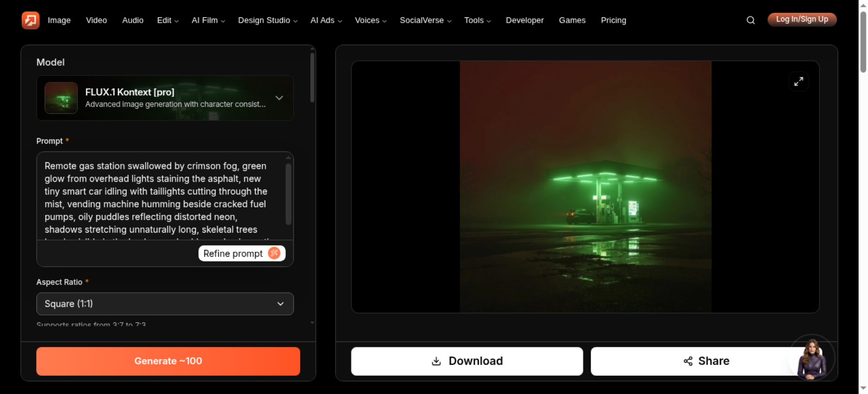Image resolution: width=868 pixels, height=394 pixels.
Task: Click Log In/Sign Up button
Action: 802,20
